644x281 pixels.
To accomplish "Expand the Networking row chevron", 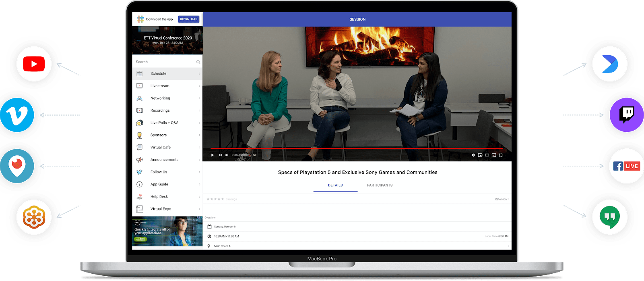I will (199, 98).
